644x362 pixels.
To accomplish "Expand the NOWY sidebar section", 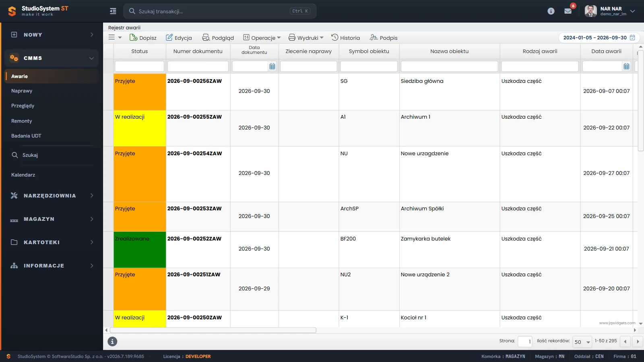I will point(52,35).
